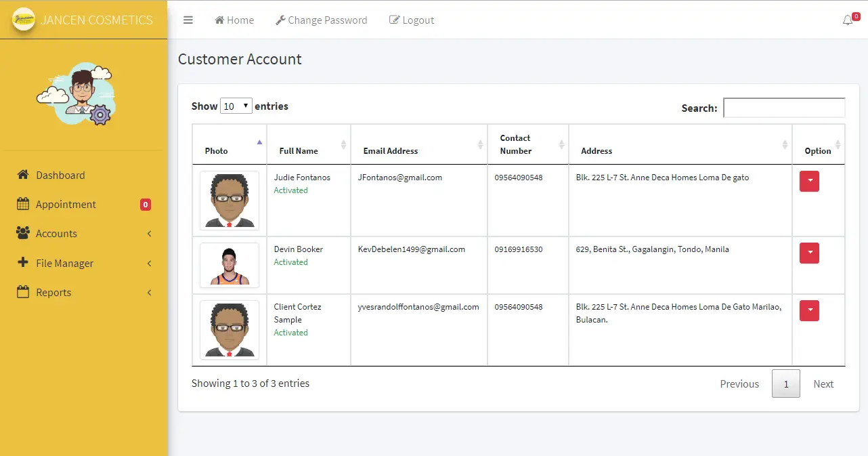The width and height of the screenshot is (868, 456).
Task: Click the Appointment red count badge
Action: tap(146, 205)
